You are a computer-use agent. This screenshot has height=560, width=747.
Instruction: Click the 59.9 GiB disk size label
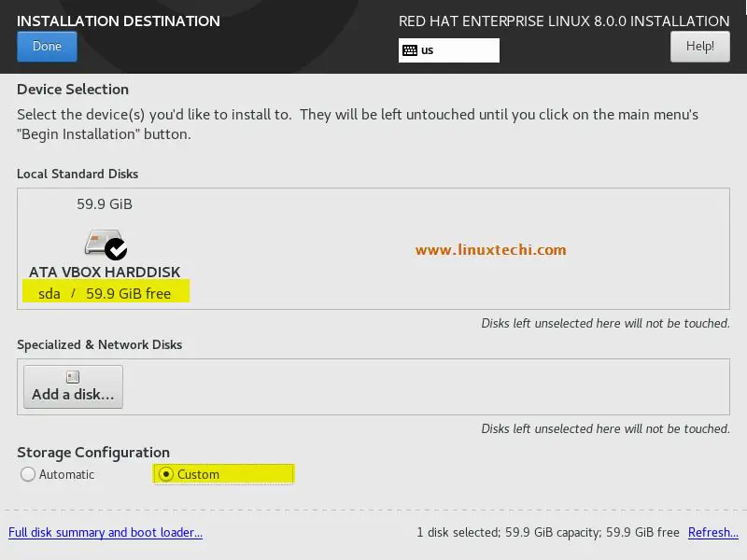[105, 203]
